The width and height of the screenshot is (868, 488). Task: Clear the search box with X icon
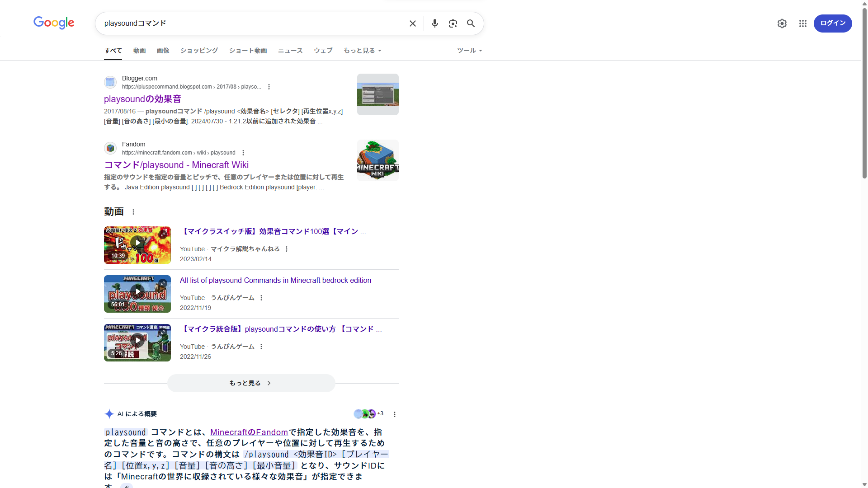click(x=413, y=23)
